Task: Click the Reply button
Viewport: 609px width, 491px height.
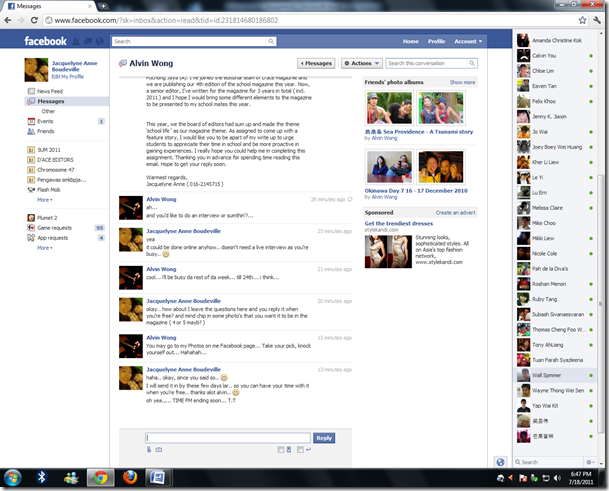Action: click(x=324, y=438)
